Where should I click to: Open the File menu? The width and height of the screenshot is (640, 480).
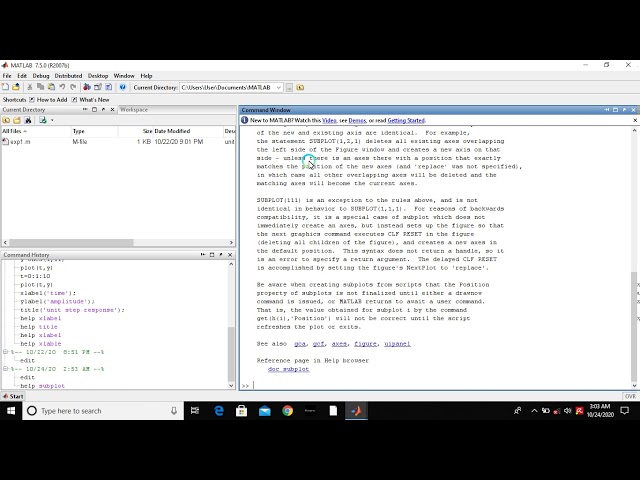point(7,76)
